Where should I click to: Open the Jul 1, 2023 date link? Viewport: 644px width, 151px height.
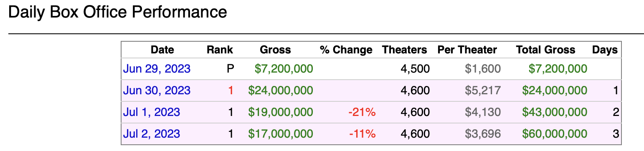click(152, 112)
